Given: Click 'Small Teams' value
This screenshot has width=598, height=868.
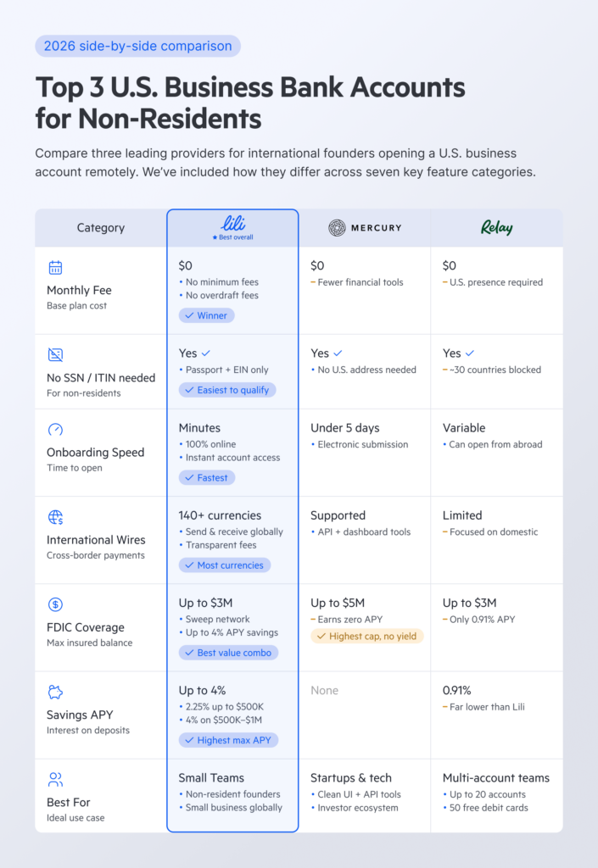Looking at the screenshot, I should pos(211,778).
